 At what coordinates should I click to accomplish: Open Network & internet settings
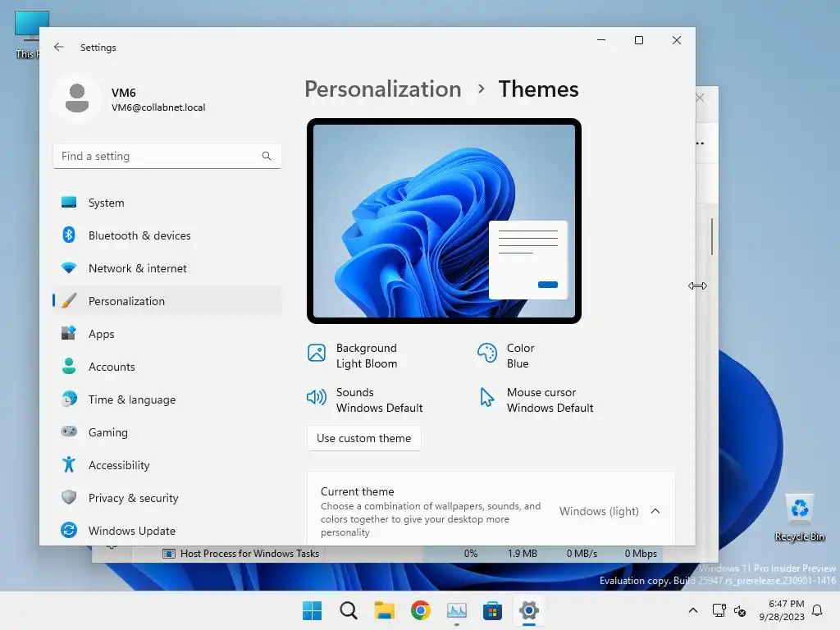(167, 268)
